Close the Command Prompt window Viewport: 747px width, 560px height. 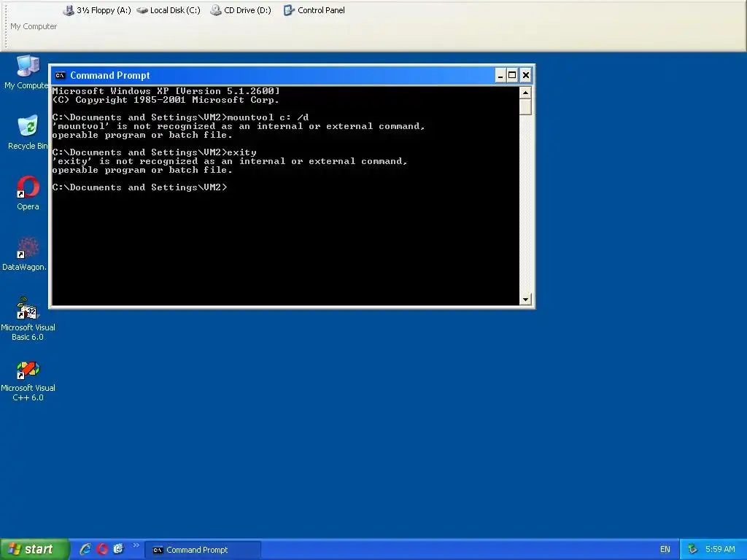tap(525, 75)
